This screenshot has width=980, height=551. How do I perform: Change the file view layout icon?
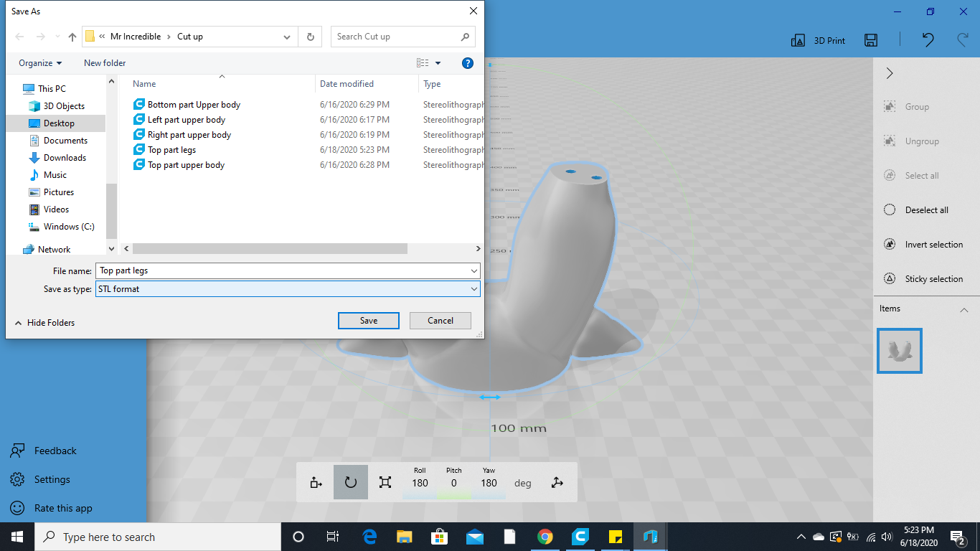click(423, 63)
